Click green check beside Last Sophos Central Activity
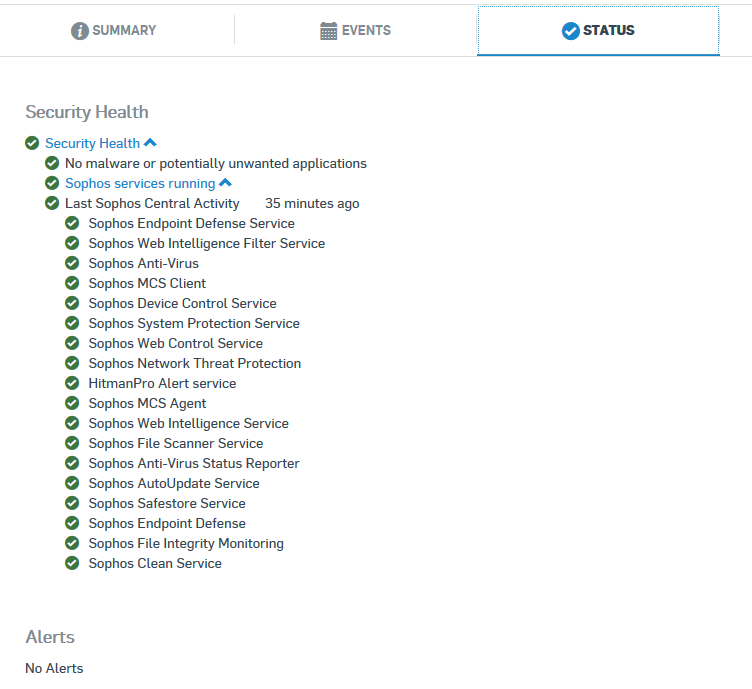This screenshot has width=752, height=689. click(52, 203)
